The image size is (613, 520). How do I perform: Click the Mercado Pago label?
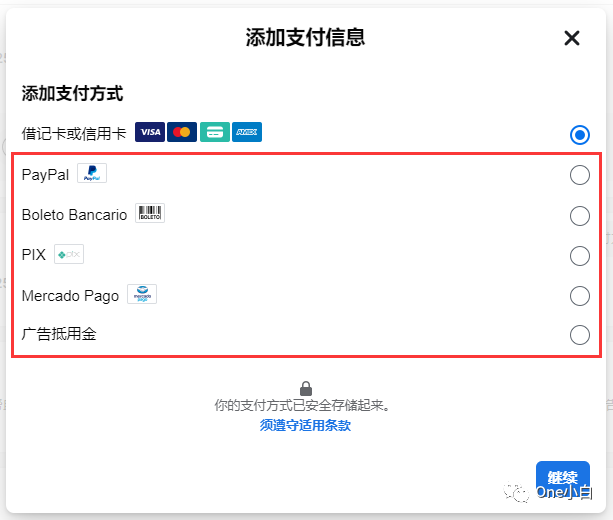pyautogui.click(x=70, y=296)
